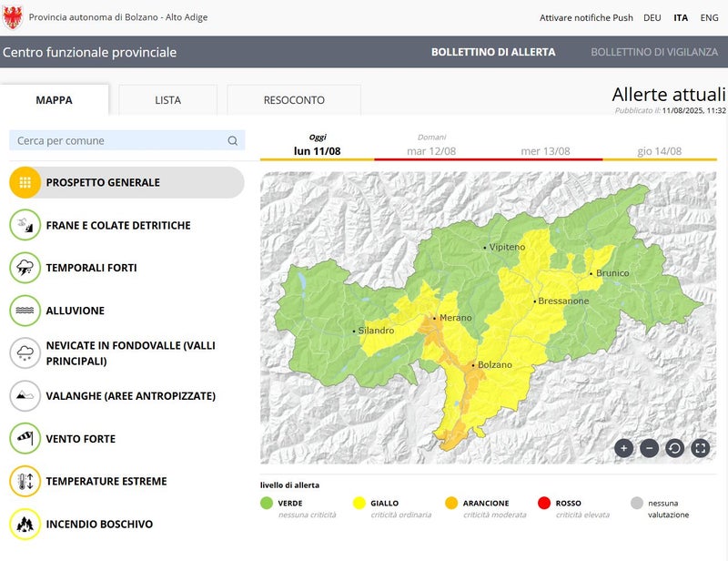Image resolution: width=728 pixels, height=561 pixels.
Task: Select the landslides and debris flows icon
Action: tap(25, 225)
